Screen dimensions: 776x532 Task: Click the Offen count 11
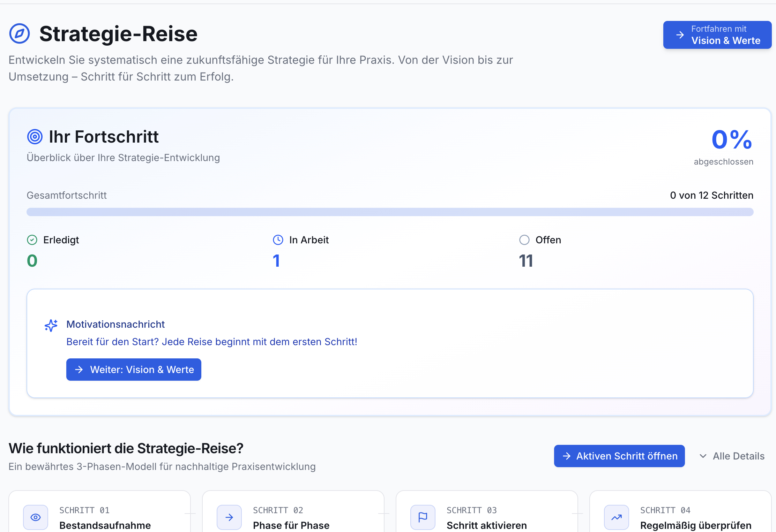pos(526,261)
